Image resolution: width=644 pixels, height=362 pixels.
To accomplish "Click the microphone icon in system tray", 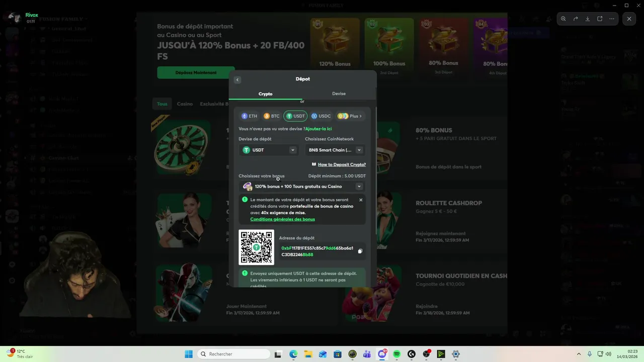I will (590, 354).
